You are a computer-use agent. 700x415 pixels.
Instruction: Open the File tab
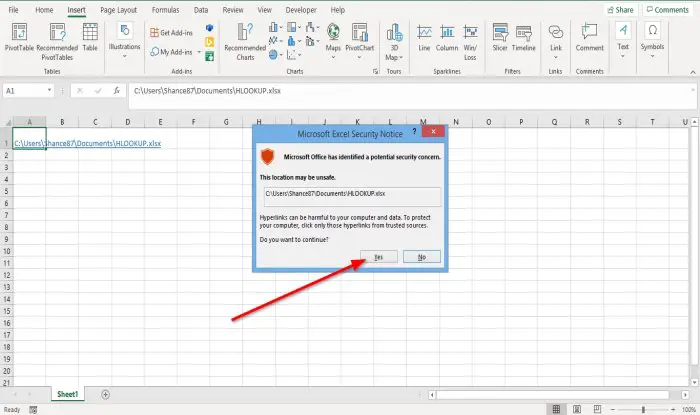(x=13, y=10)
